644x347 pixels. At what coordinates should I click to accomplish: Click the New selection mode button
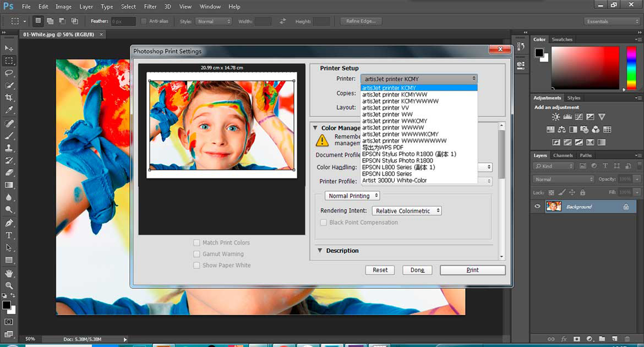point(38,21)
